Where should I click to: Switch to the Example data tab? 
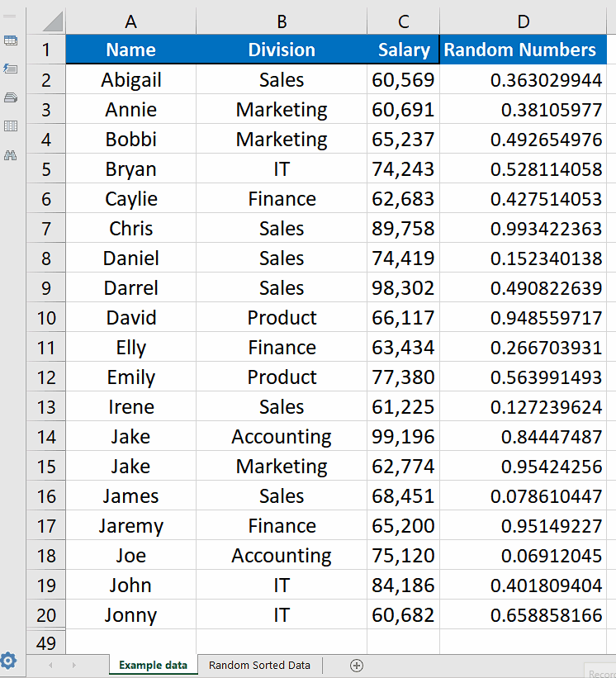click(153, 665)
